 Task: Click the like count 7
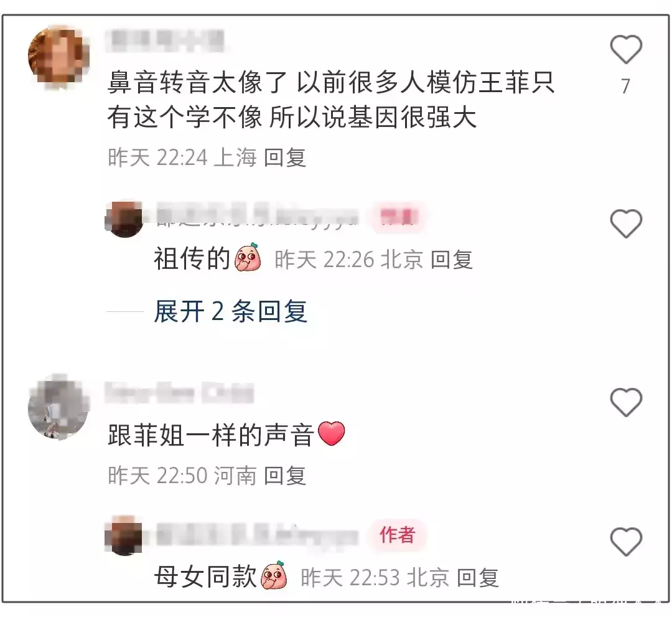pos(626,86)
